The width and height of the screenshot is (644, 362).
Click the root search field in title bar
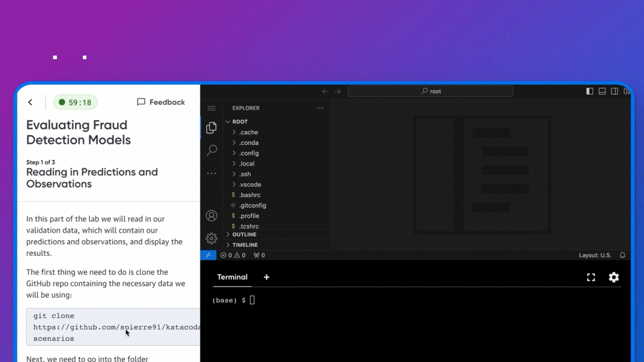[430, 91]
